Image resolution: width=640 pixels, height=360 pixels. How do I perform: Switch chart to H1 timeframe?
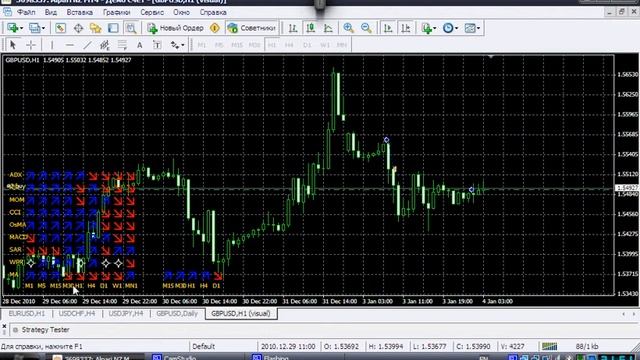click(272, 45)
